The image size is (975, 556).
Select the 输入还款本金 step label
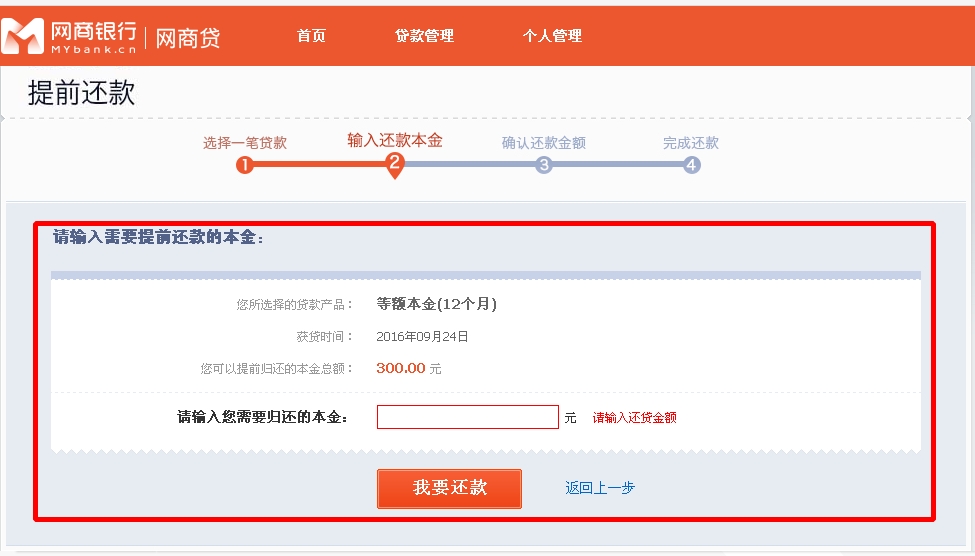pyautogui.click(x=395, y=140)
